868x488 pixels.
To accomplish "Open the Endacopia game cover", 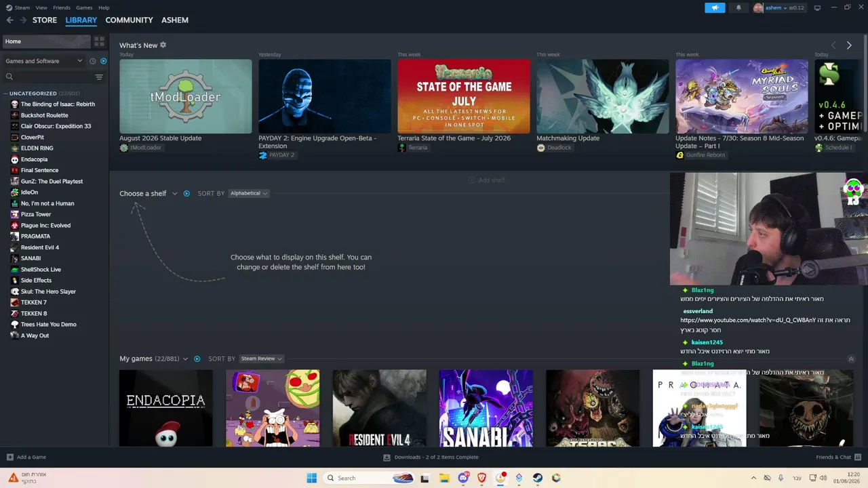I will click(x=166, y=408).
